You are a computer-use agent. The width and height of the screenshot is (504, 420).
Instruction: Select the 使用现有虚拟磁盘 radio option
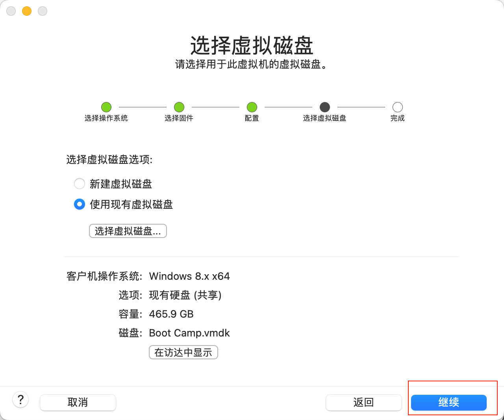pos(80,204)
